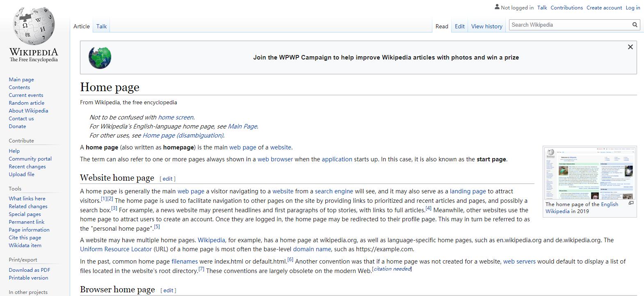
Task: Enlarge the image using the thumbnail caption icon
Action: pyautogui.click(x=631, y=203)
